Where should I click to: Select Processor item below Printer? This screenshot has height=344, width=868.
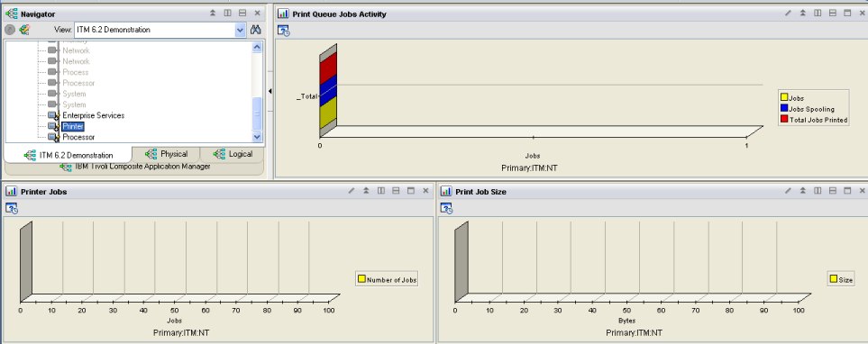tap(78, 137)
